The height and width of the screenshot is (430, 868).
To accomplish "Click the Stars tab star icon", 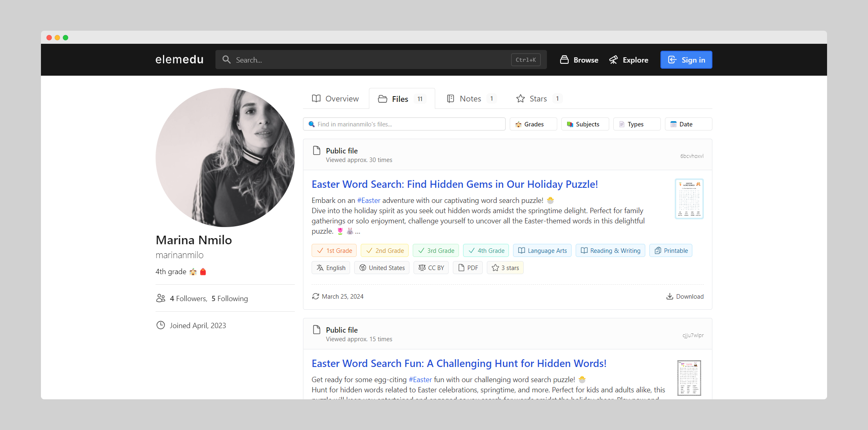I will (520, 99).
